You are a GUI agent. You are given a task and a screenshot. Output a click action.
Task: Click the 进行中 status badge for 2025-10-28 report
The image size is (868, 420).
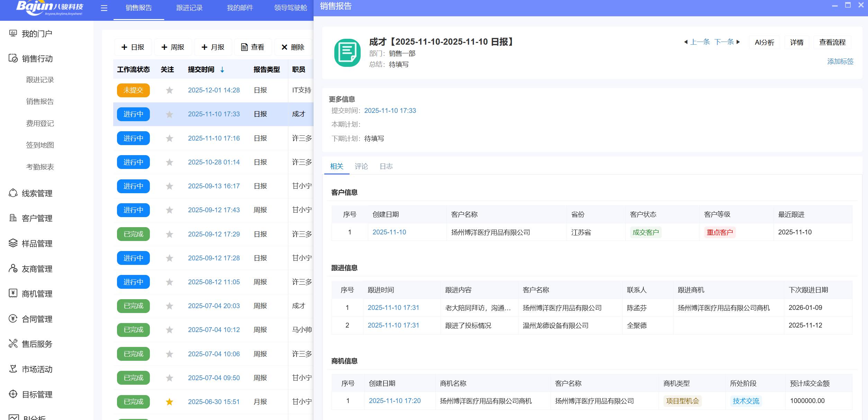tap(133, 162)
